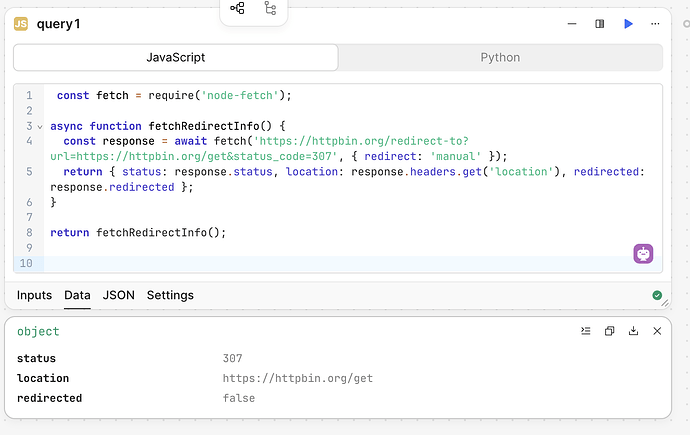Close the object results panel
690x435 pixels.
[x=657, y=331]
